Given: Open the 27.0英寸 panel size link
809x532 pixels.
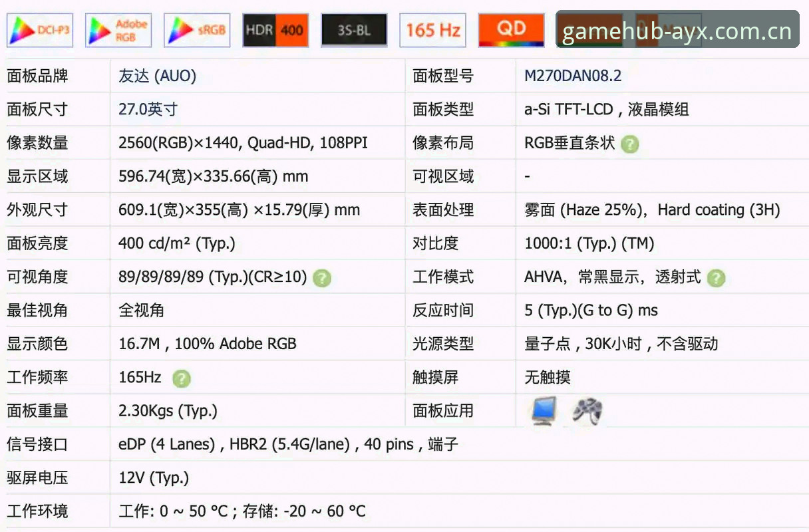Looking at the screenshot, I should [148, 109].
